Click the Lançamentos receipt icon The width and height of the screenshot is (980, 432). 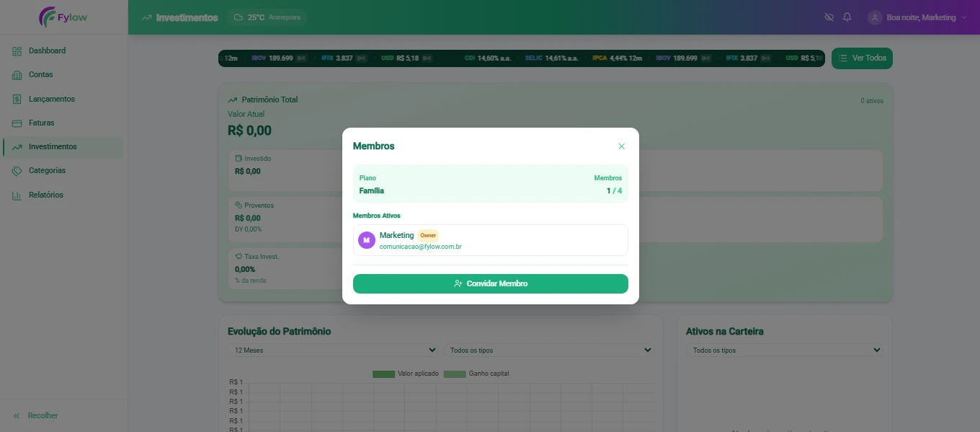coord(17,100)
